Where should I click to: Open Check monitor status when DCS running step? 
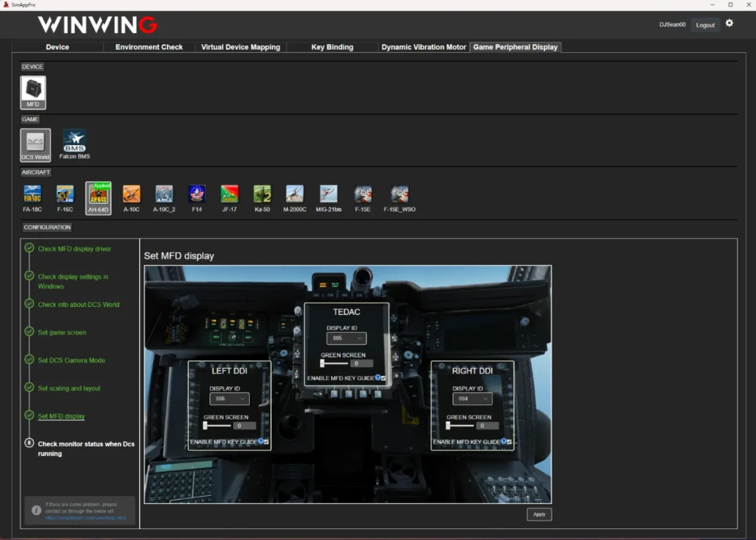click(86, 449)
